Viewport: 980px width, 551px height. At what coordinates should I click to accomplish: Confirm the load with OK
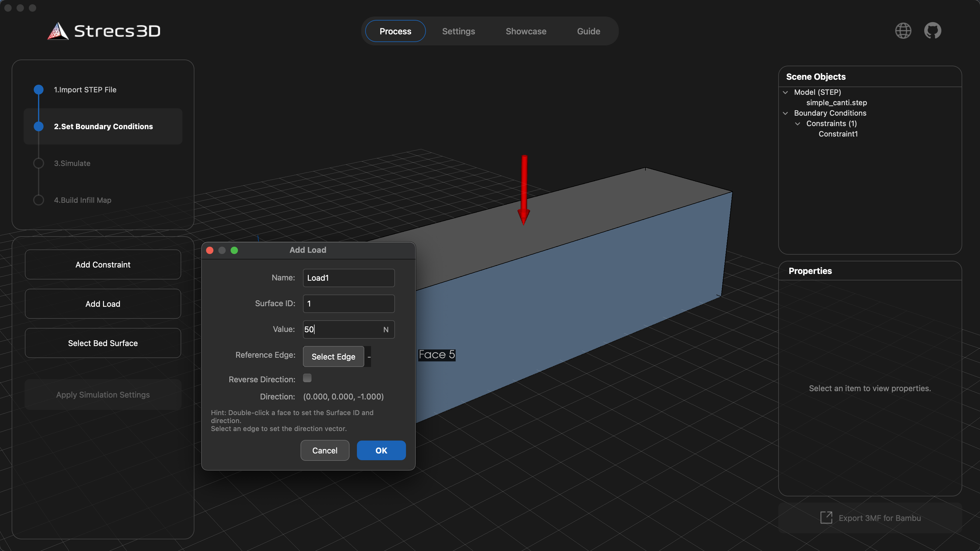tap(381, 450)
